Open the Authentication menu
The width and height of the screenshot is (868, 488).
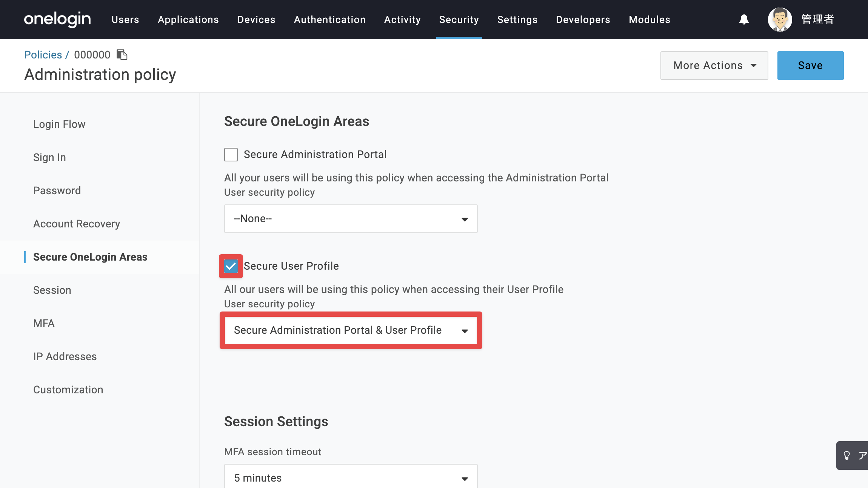[330, 20]
